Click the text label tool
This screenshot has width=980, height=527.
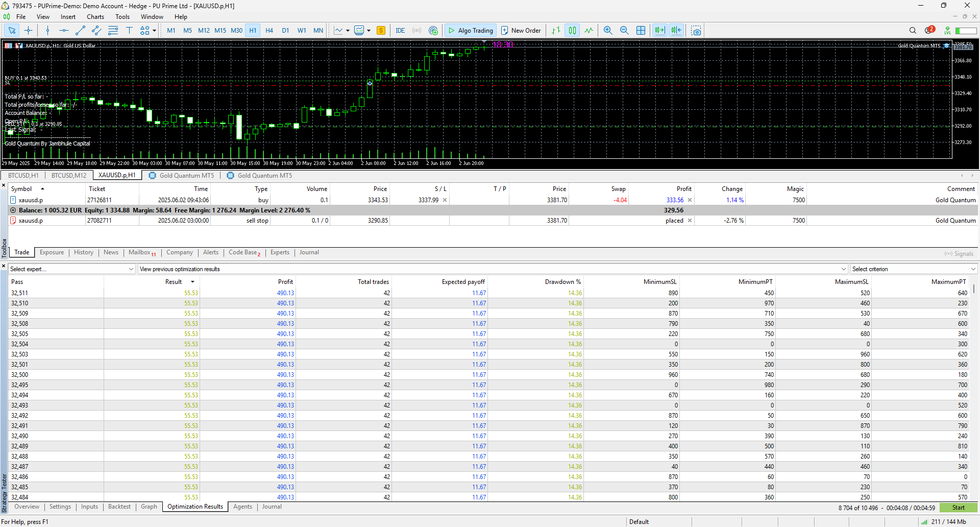pyautogui.click(x=129, y=31)
